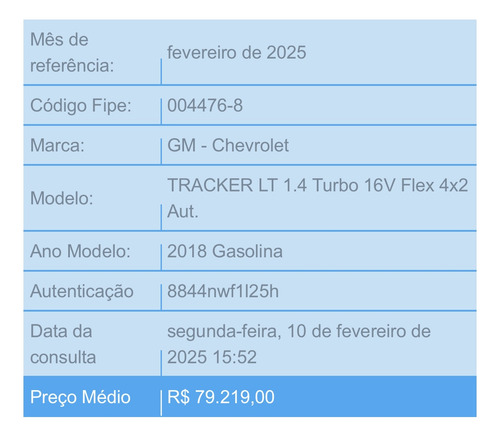This screenshot has width=500, height=437.
Task: Select the price R$ 79.219,00
Action: (221, 397)
